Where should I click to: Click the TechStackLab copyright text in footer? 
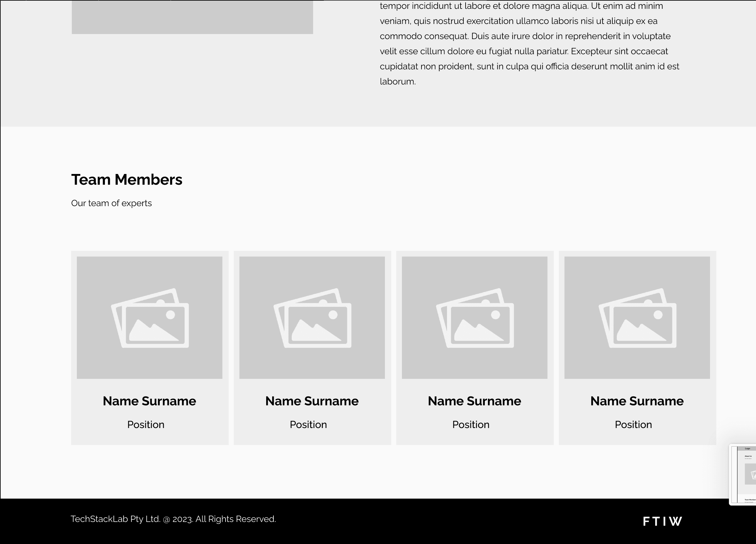[x=173, y=519]
